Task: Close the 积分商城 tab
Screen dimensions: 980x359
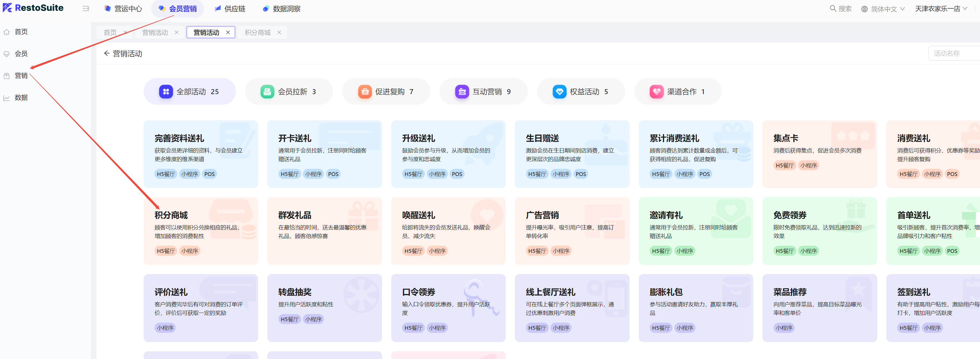Action: (x=279, y=32)
